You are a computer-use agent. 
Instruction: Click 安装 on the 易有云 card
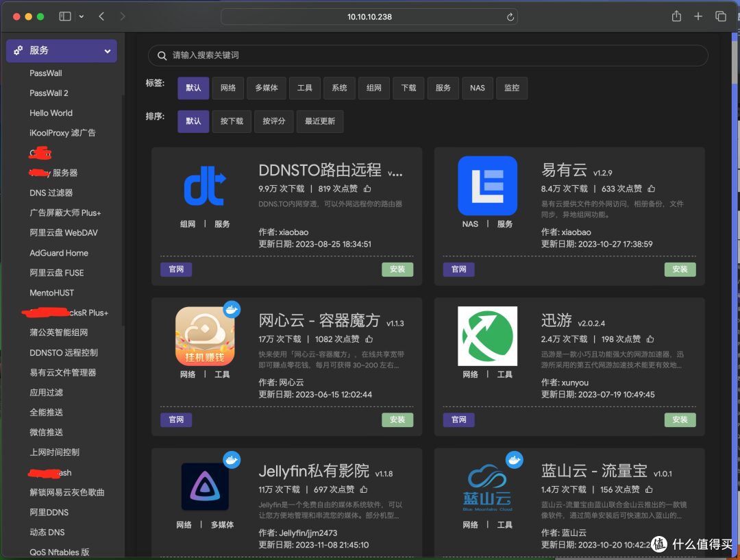coord(680,269)
